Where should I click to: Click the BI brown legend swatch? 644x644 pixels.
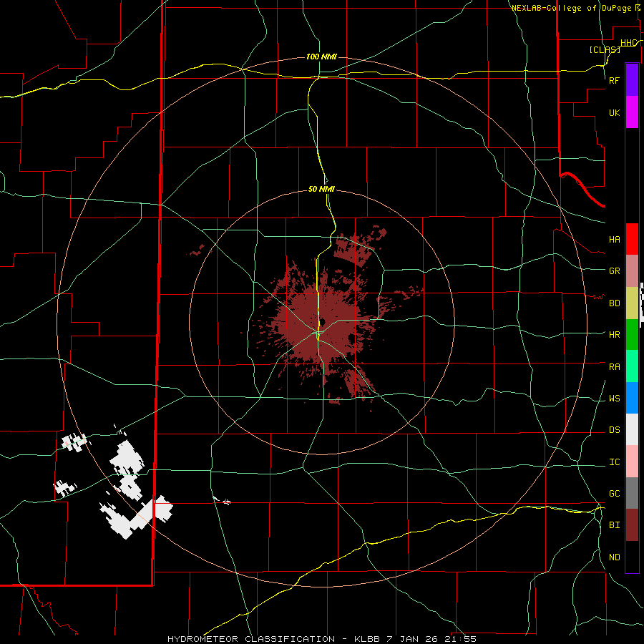tap(632, 525)
